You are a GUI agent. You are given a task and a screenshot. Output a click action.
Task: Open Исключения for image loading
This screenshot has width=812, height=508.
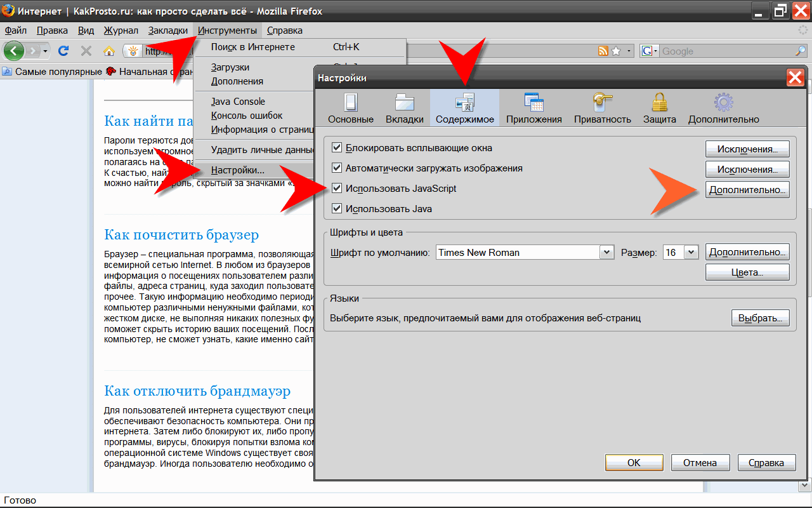pyautogui.click(x=747, y=170)
